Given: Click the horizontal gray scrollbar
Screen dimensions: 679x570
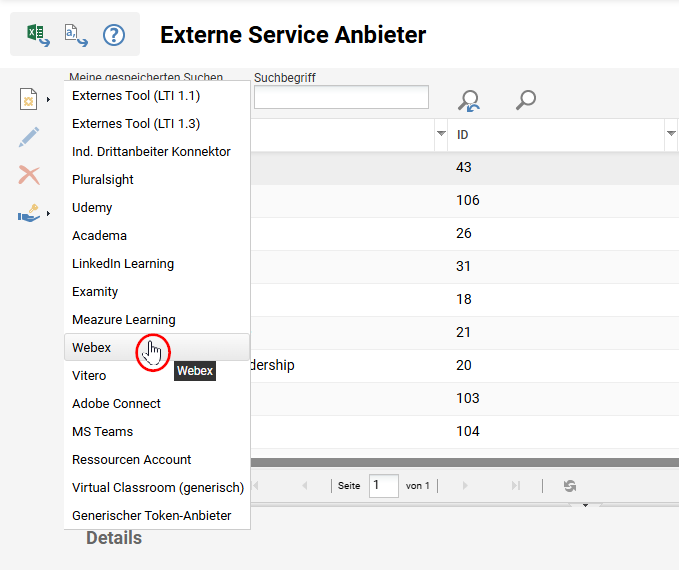Looking at the screenshot, I should pos(465,463).
